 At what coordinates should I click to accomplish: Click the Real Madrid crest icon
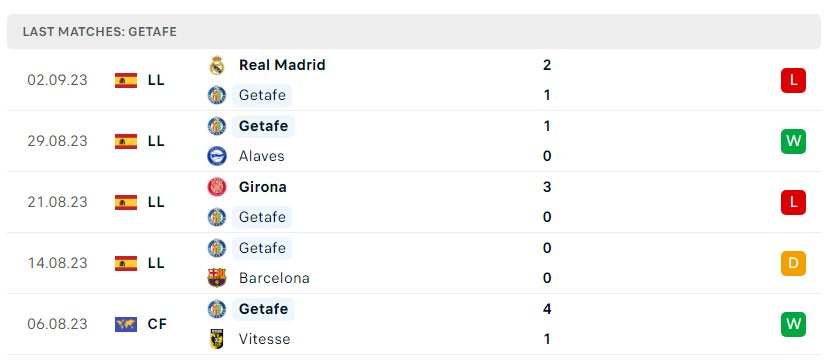(x=216, y=65)
